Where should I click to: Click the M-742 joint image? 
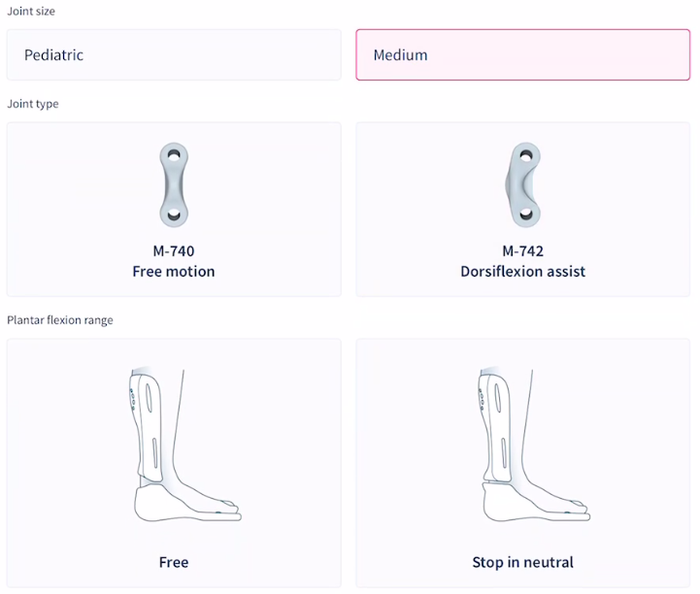click(523, 183)
